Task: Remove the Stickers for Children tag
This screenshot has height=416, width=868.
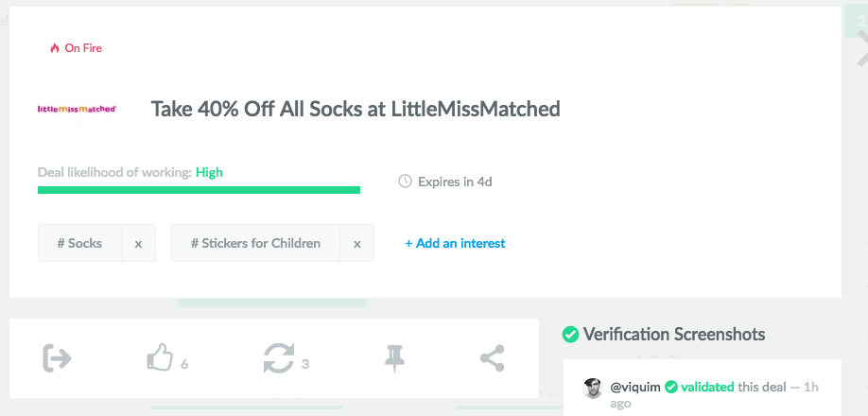Action: coord(357,244)
